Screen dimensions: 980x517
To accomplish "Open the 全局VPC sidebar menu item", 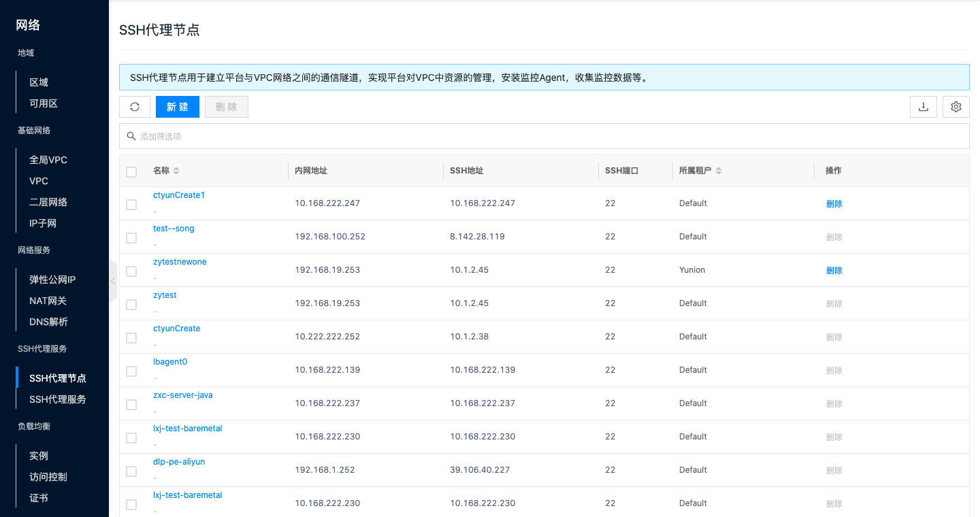I will point(48,160).
